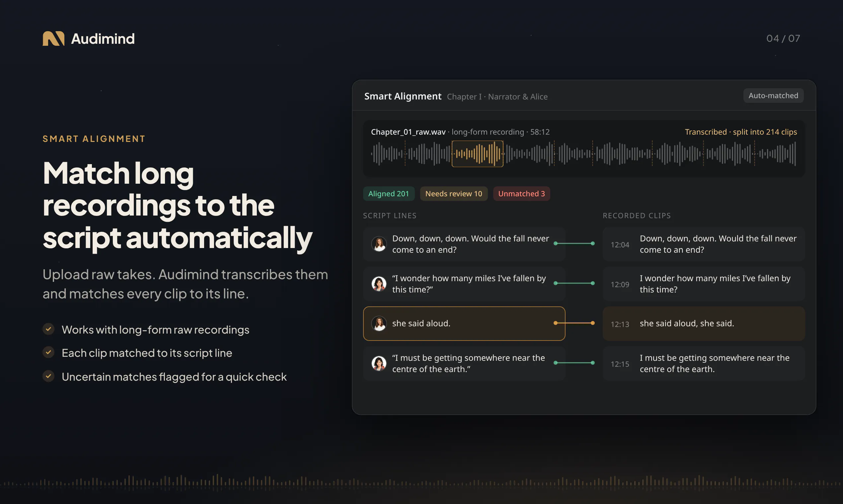
Task: Select script line "Down, down, down. Would the fall"
Action: pos(464,244)
